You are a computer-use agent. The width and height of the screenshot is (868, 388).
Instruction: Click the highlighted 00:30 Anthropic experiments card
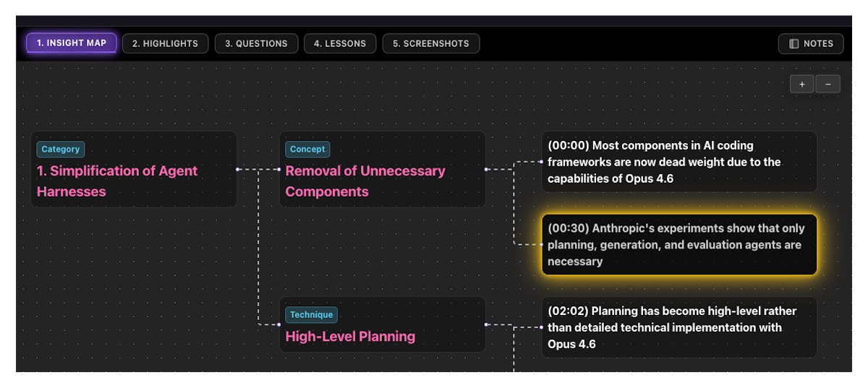[x=678, y=245]
